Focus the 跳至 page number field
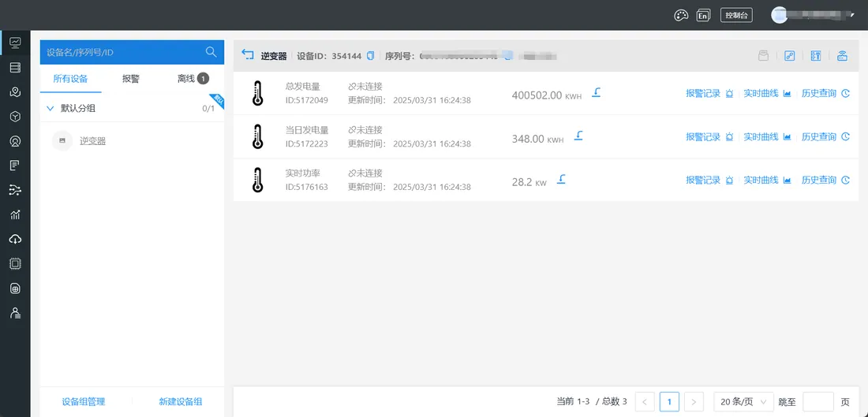The image size is (868, 417). (818, 401)
